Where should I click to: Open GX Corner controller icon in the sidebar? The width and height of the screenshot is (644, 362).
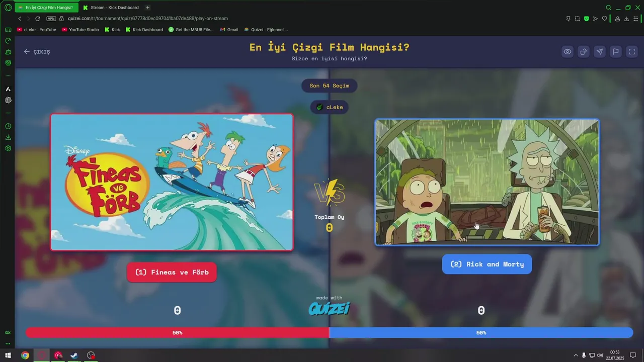coord(8,30)
